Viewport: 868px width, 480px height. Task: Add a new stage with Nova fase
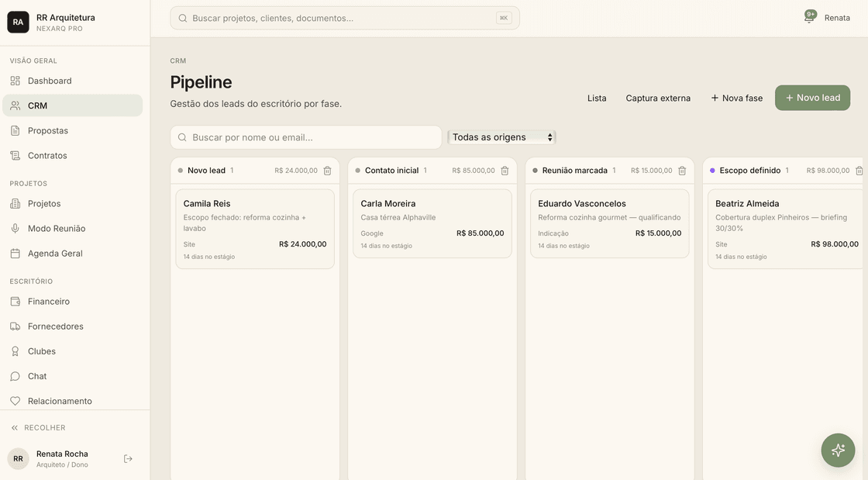(x=737, y=98)
